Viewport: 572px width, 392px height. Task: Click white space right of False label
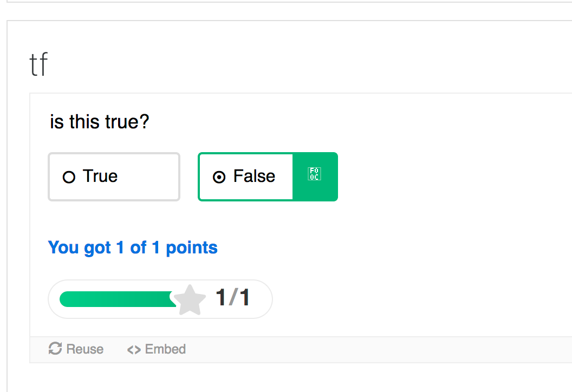284,177
